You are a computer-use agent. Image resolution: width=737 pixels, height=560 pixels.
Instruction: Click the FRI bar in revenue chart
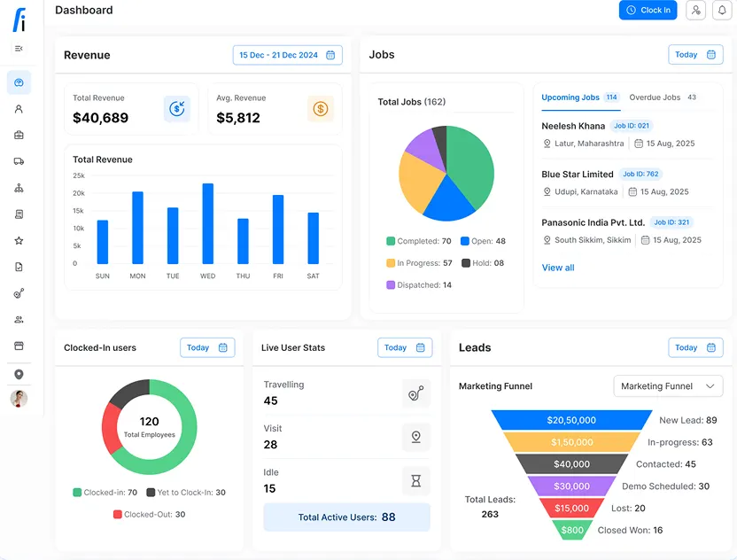pos(278,229)
